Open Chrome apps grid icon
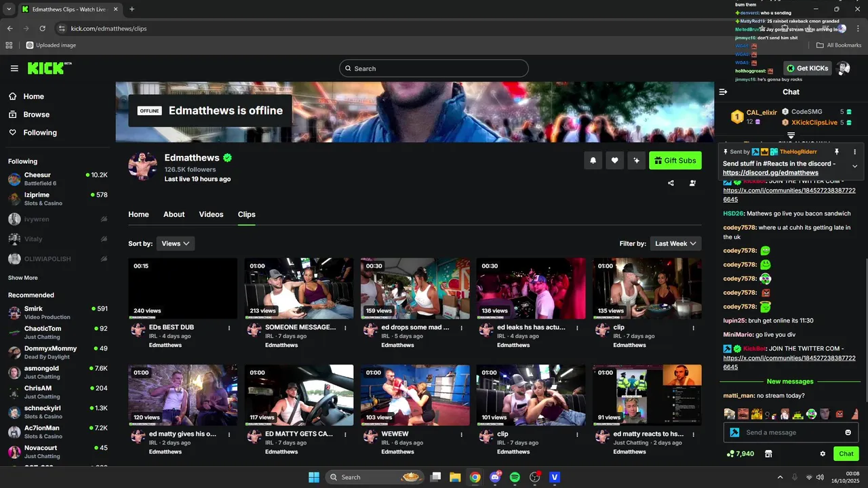This screenshot has width=868, height=488. [9, 45]
